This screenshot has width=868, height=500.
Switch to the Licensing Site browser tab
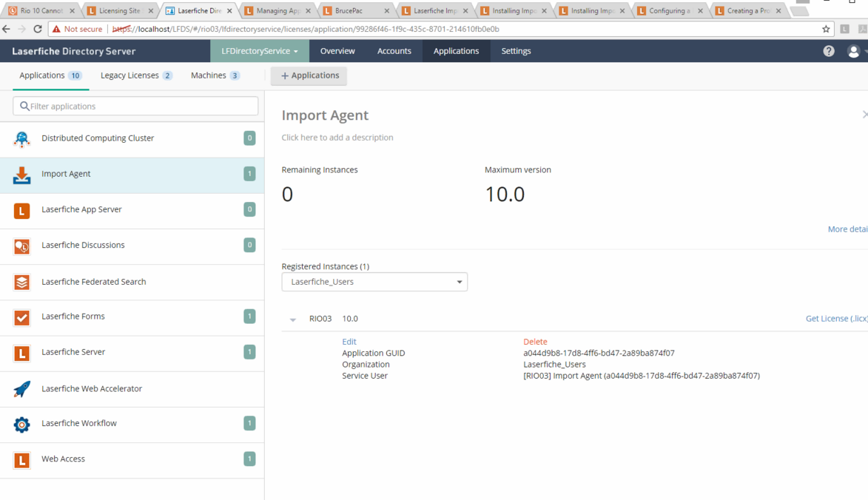[x=120, y=10]
